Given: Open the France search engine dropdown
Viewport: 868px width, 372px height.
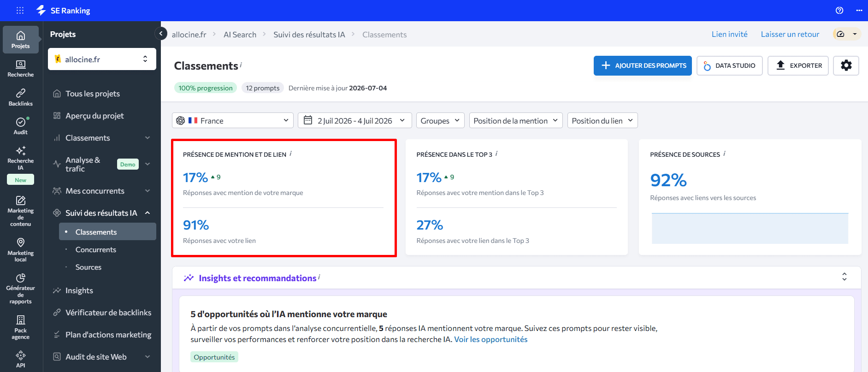Looking at the screenshot, I should point(233,120).
